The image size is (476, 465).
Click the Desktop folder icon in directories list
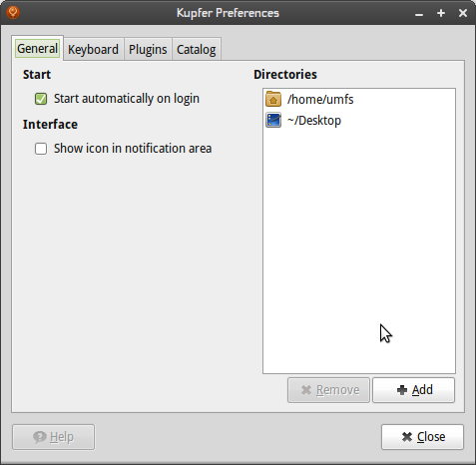click(273, 120)
